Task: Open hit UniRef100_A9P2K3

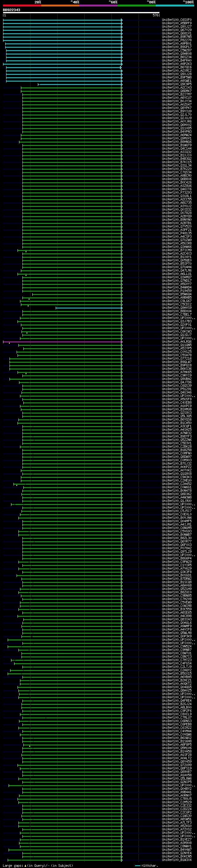Action: tap(177, 64)
